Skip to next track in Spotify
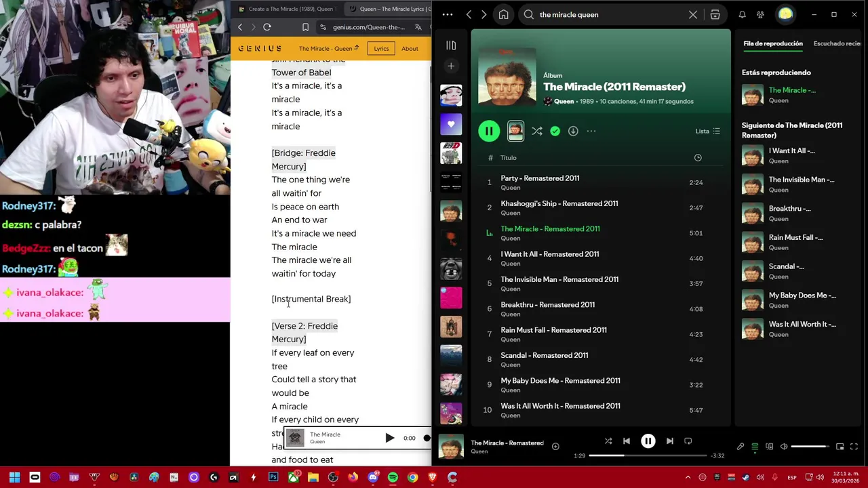Viewport: 868px width, 488px height. (x=670, y=441)
